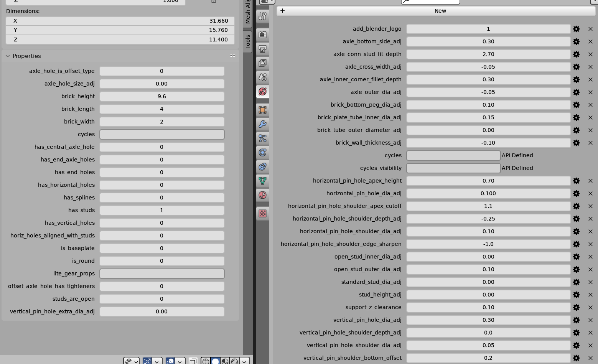Open the viewport shading options dropdown
Image resolution: width=598 pixels, height=364 pixels.
pos(244,361)
